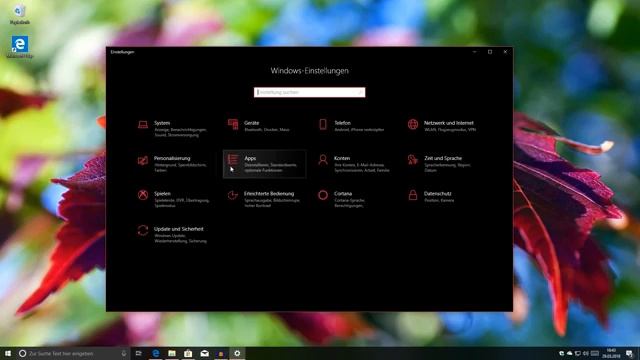Open the Erleichterte Bedienung category
The image size is (640, 360).
tap(264, 199)
